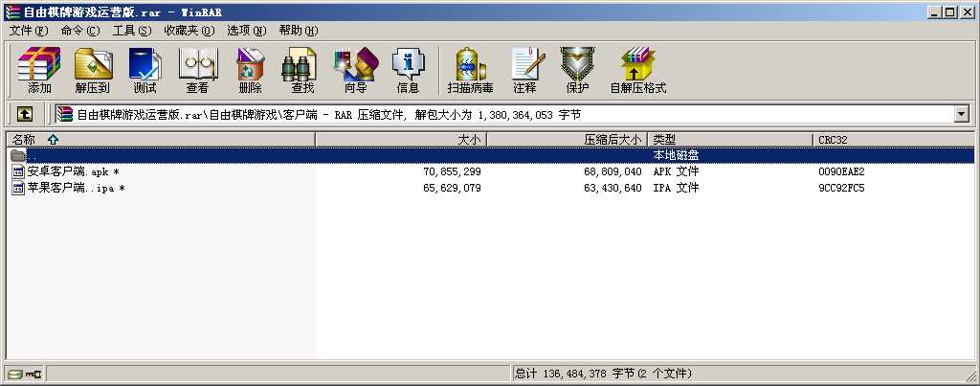Click the parent folder '..' icon

[18, 155]
